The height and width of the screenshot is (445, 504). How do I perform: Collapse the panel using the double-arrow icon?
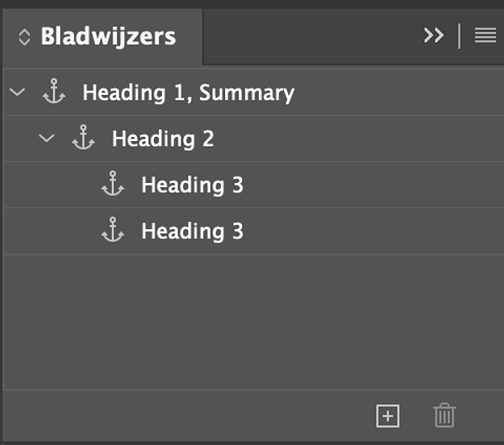click(433, 35)
